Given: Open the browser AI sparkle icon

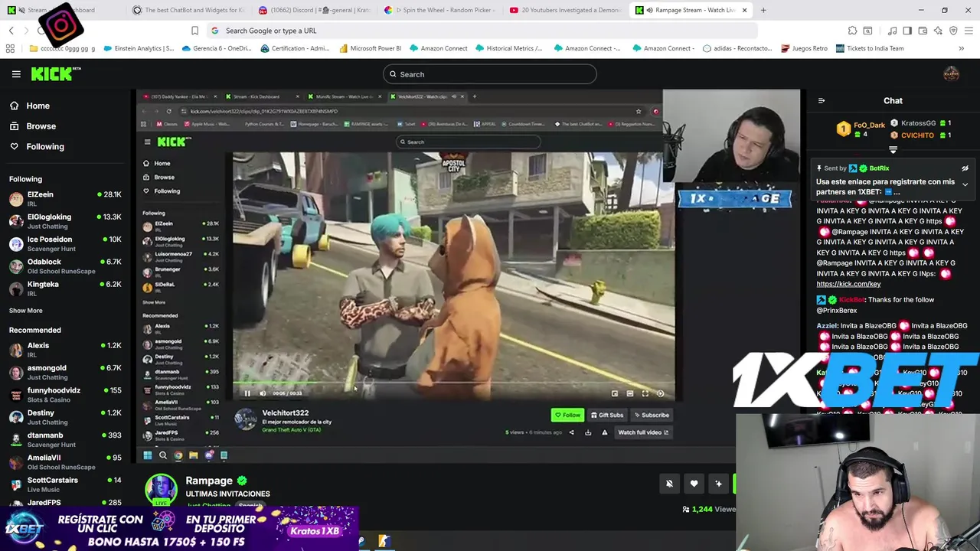Looking at the screenshot, I should coord(938,31).
